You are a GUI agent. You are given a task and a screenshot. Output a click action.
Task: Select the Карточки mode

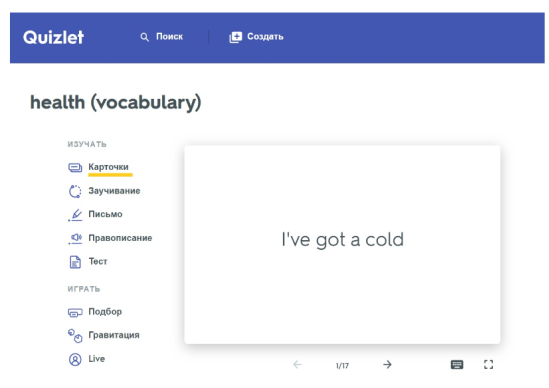[x=108, y=167]
